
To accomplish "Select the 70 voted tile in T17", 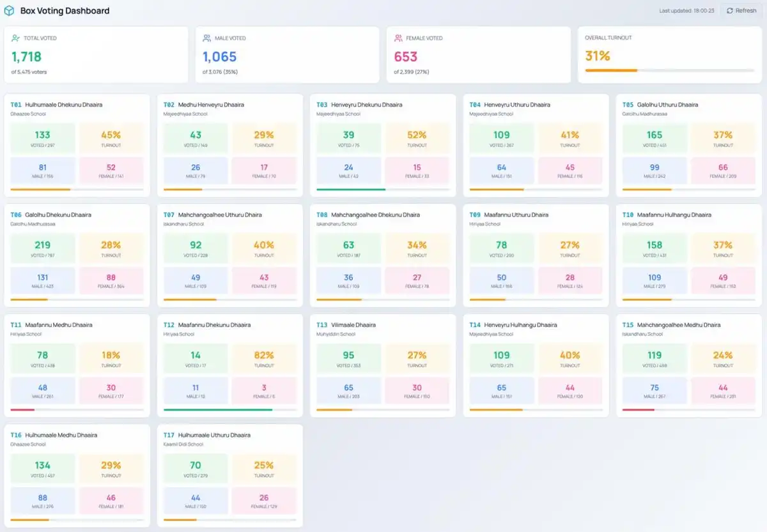I will coord(196,468).
